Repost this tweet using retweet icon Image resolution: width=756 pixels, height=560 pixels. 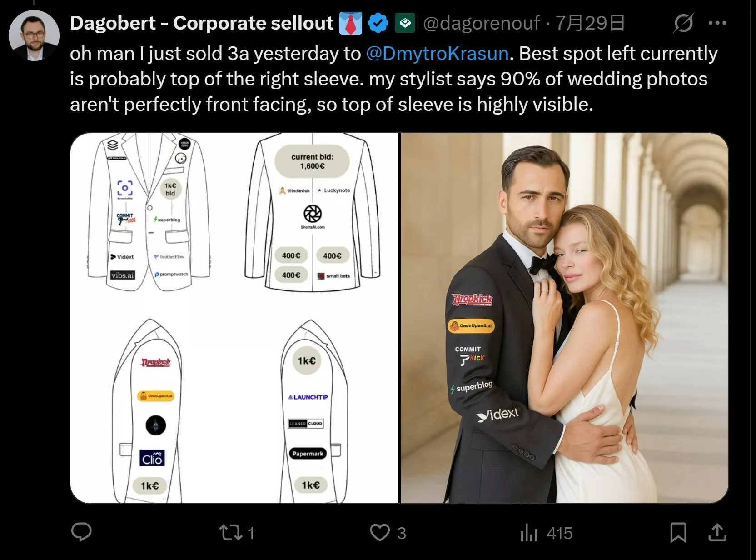[231, 533]
